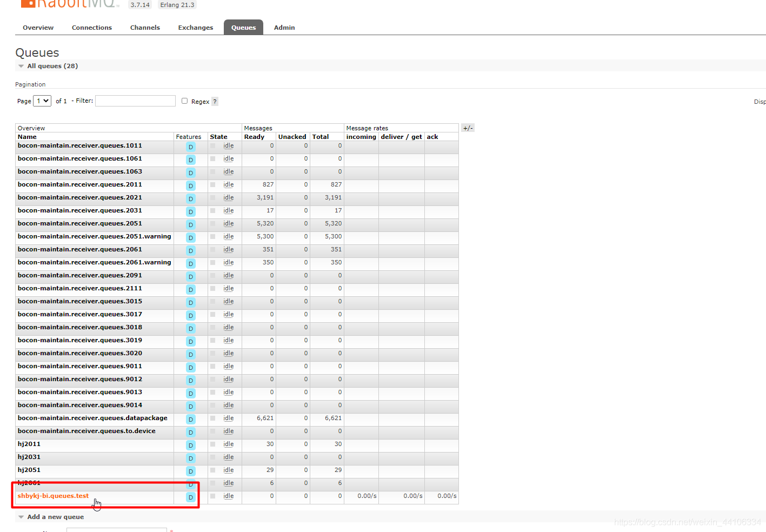
Task: Sort by Total column header
Action: click(321, 137)
